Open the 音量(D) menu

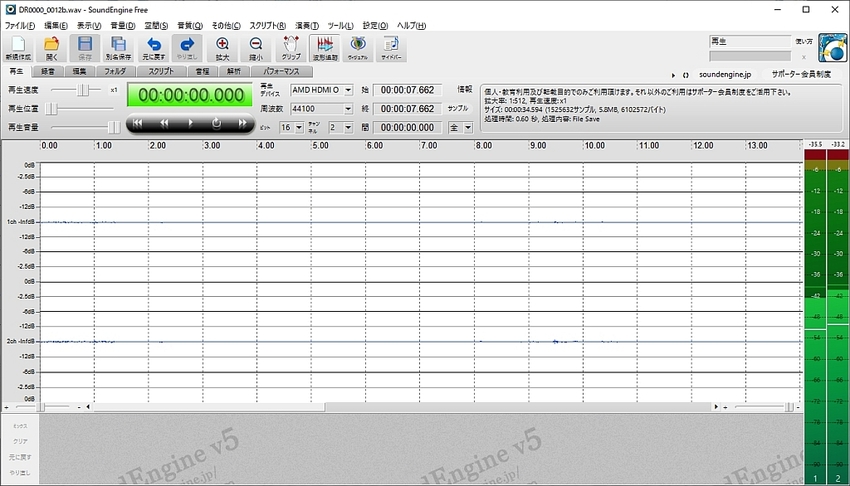point(123,25)
